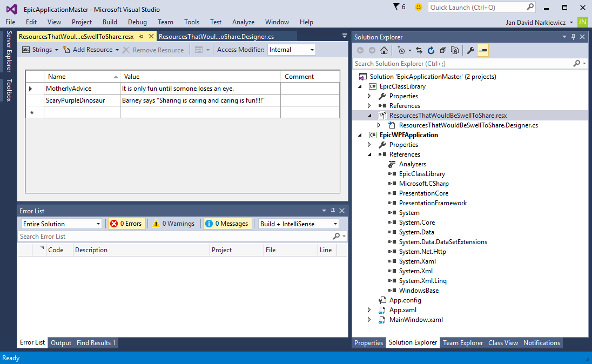This screenshot has height=364, width=592.
Task: Sync Solution Explorer with active document
Action: click(419, 50)
